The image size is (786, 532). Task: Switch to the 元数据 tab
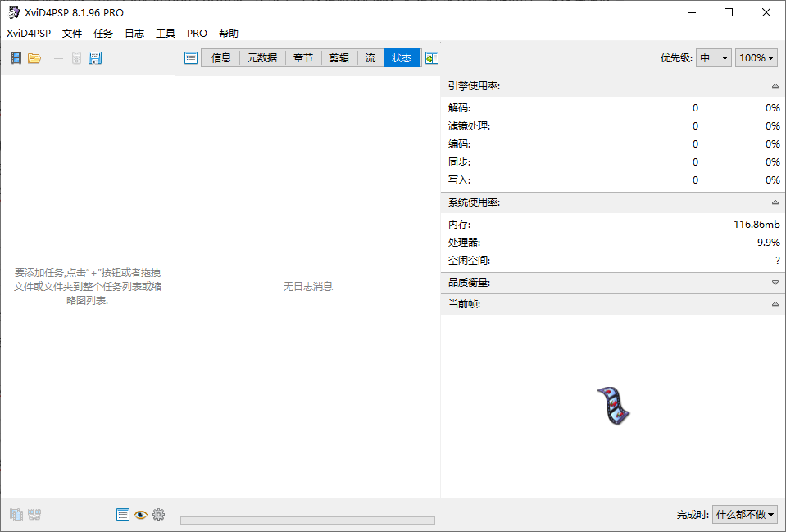tap(261, 57)
